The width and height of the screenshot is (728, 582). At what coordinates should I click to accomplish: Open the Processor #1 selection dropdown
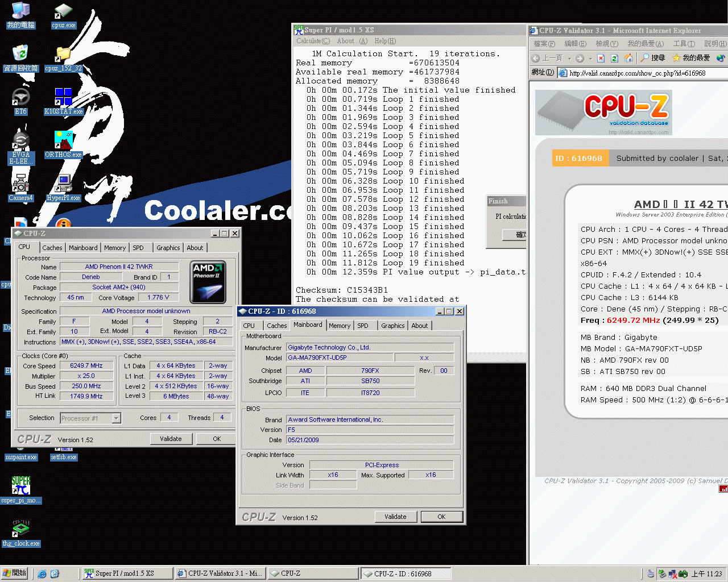[x=116, y=418]
